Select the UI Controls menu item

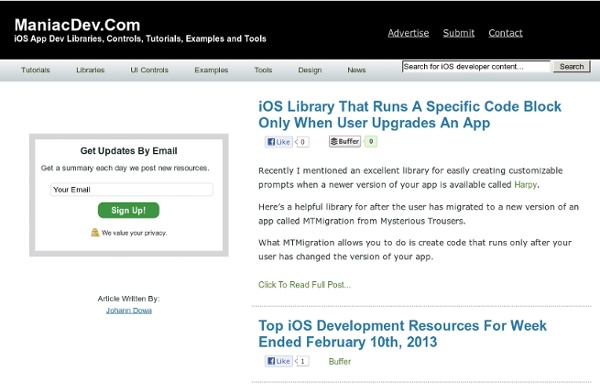tap(150, 70)
